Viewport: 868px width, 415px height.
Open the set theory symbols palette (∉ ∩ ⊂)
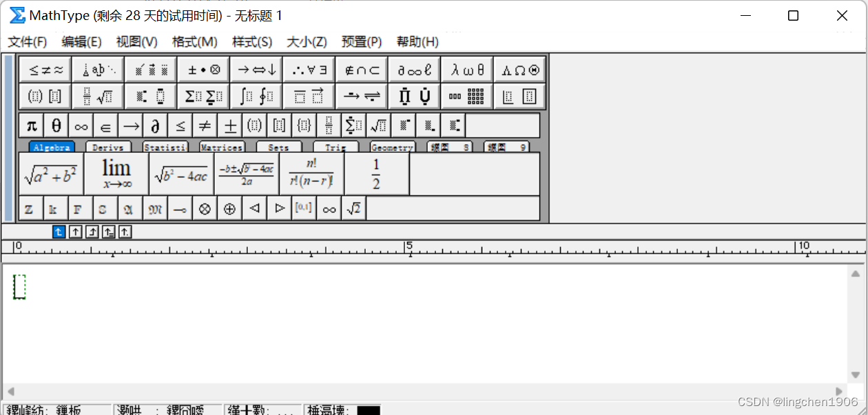362,70
